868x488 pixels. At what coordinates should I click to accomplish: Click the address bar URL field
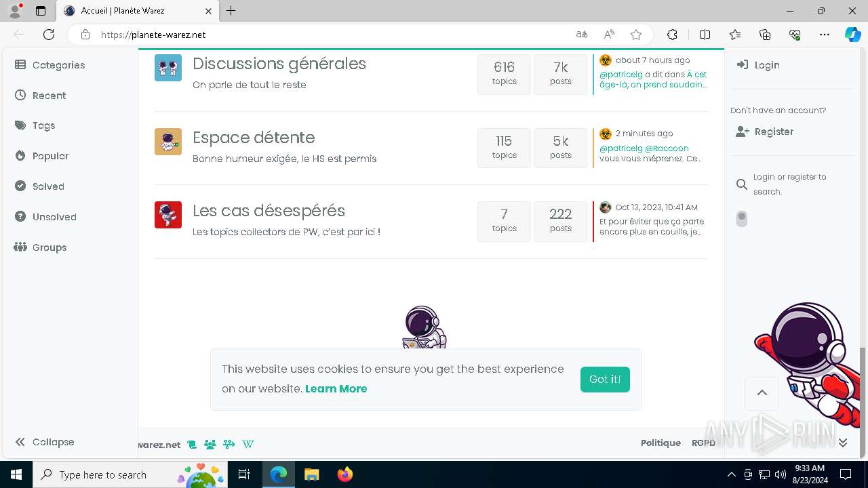coord(332,35)
